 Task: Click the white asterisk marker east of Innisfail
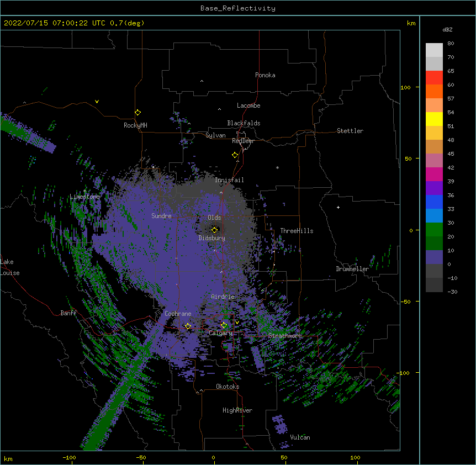[x=277, y=167]
